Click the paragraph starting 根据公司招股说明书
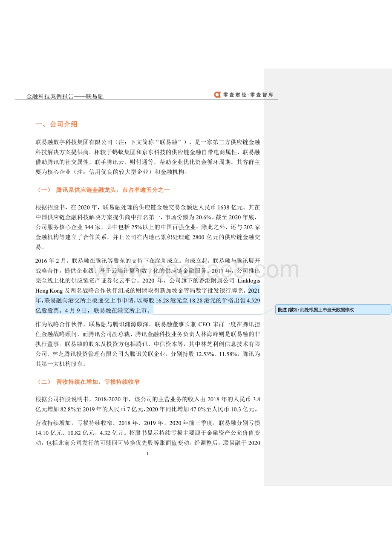392x555 pixels. click(148, 404)
